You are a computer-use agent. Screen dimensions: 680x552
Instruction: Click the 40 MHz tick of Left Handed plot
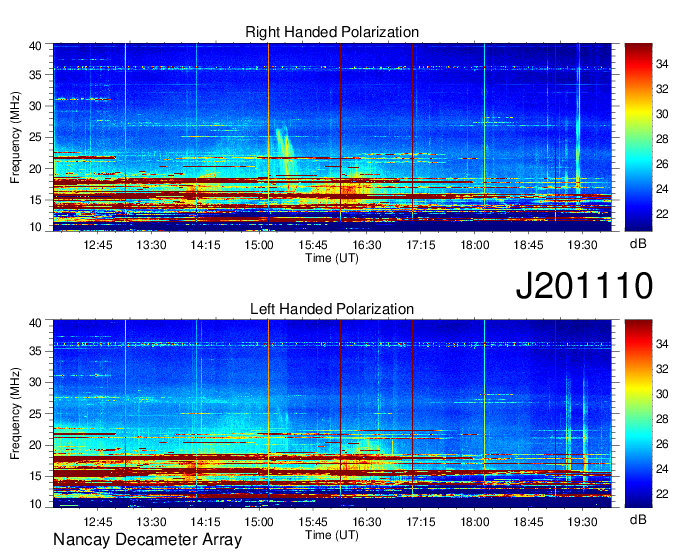35,323
